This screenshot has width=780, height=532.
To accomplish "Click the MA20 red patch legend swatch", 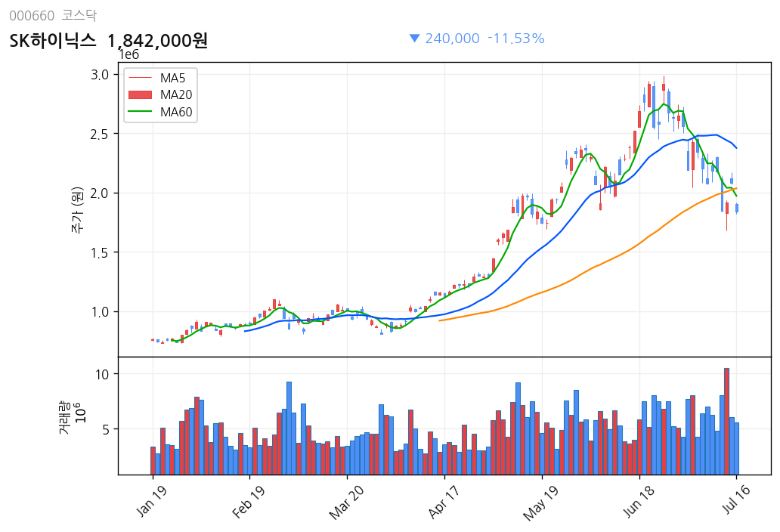I will (141, 95).
